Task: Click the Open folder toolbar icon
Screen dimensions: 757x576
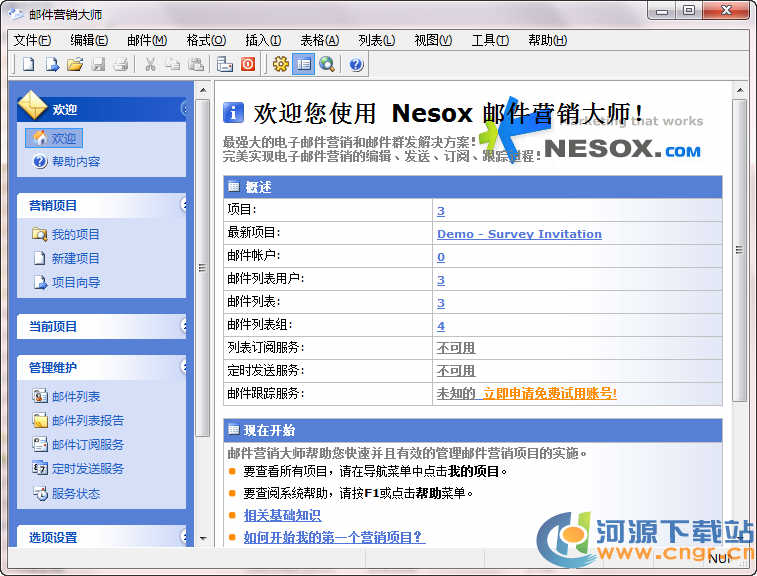Action: coord(75,64)
